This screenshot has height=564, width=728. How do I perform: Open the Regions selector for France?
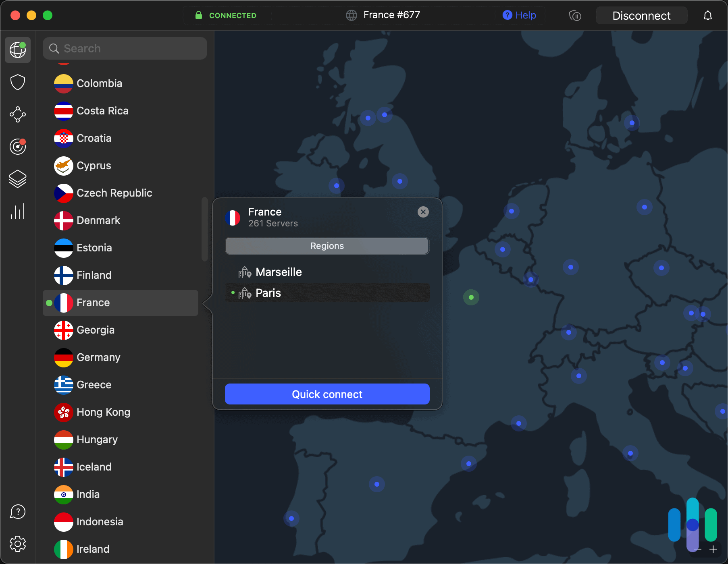(327, 246)
